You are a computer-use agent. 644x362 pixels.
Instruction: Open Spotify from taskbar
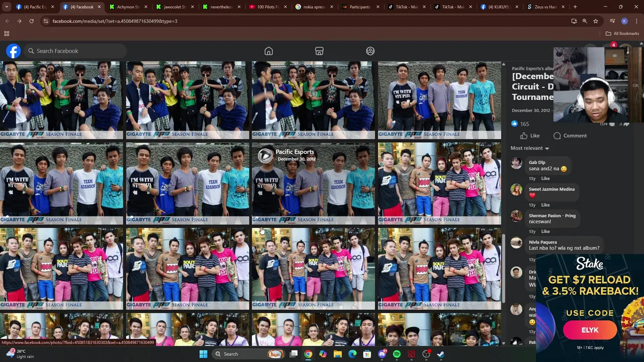coord(396,354)
